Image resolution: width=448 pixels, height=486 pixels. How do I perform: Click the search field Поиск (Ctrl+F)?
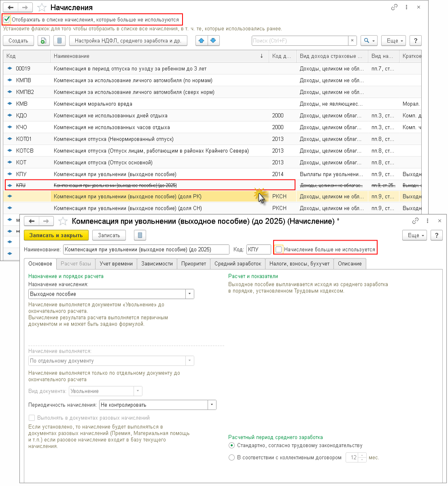pyautogui.click(x=300, y=40)
